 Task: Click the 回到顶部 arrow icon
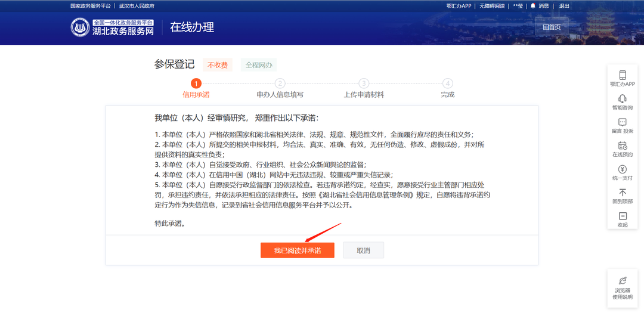622,193
